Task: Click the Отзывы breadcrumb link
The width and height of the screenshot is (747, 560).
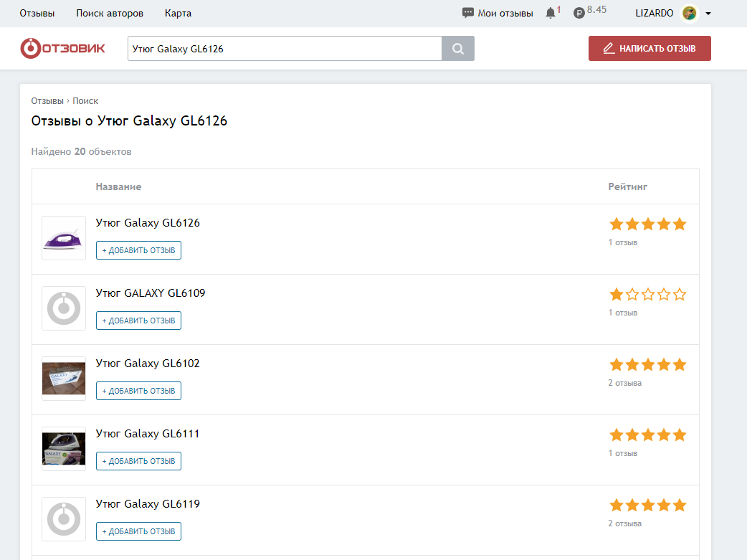Action: pyautogui.click(x=47, y=101)
